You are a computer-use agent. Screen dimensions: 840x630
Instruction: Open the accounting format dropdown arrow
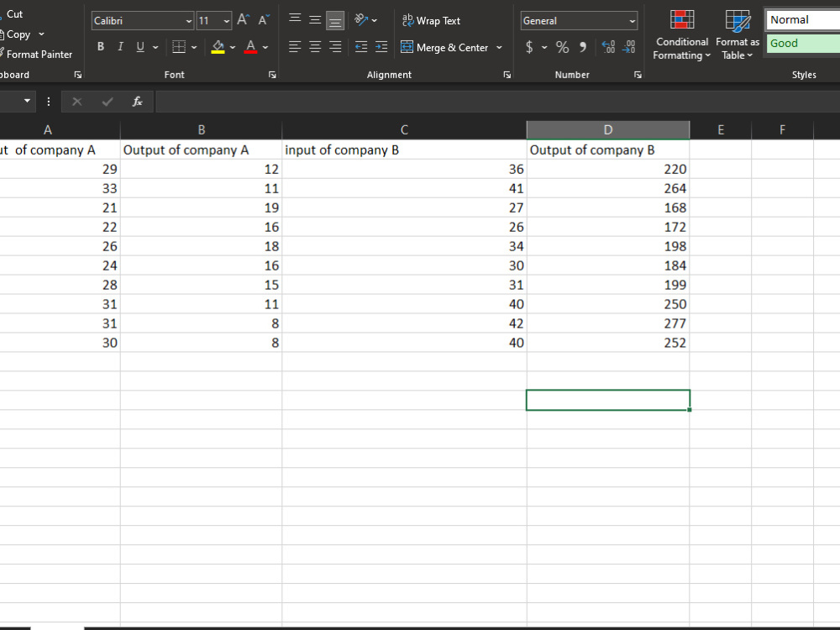click(544, 47)
